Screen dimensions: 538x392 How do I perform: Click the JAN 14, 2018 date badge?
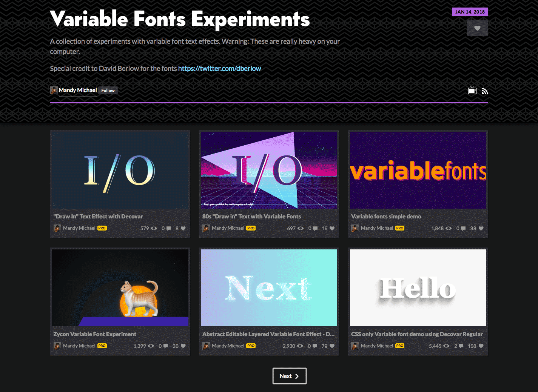pos(470,12)
